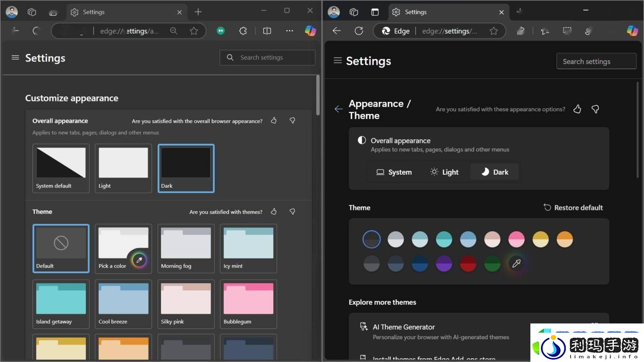Open Copilot in right window toolbar
Image resolution: width=644 pixels, height=362 pixels.
[x=632, y=31]
